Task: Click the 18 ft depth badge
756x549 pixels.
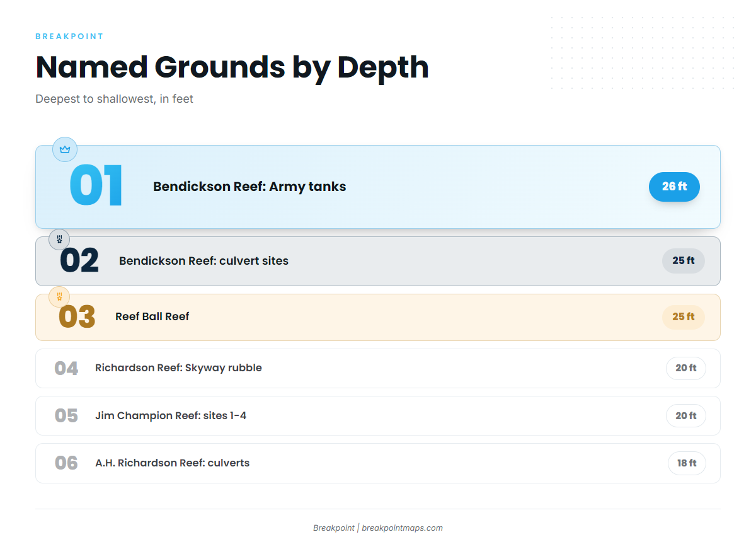Action: (x=687, y=463)
